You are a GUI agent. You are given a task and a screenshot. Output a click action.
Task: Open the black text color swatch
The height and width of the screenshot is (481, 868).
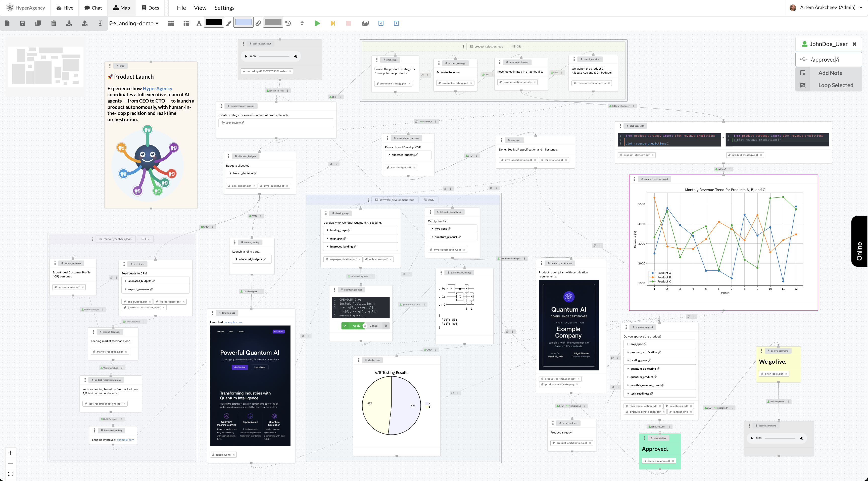[x=214, y=23]
